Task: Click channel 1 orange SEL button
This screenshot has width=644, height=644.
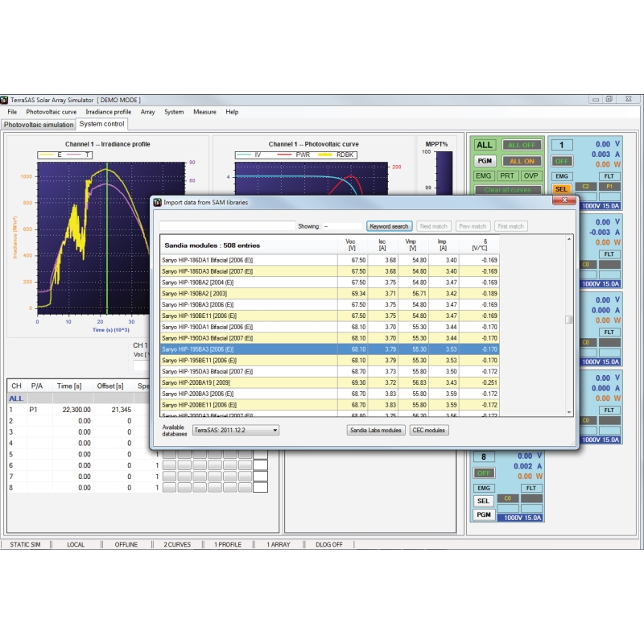Action: pos(561,189)
